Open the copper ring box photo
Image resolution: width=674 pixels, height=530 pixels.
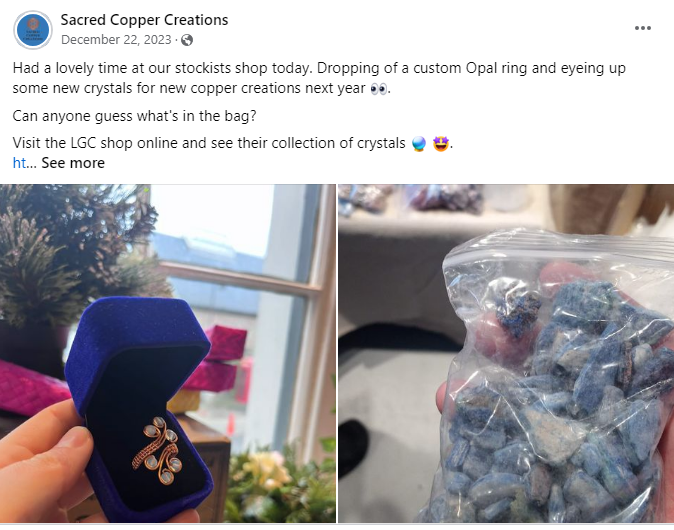tap(168, 353)
